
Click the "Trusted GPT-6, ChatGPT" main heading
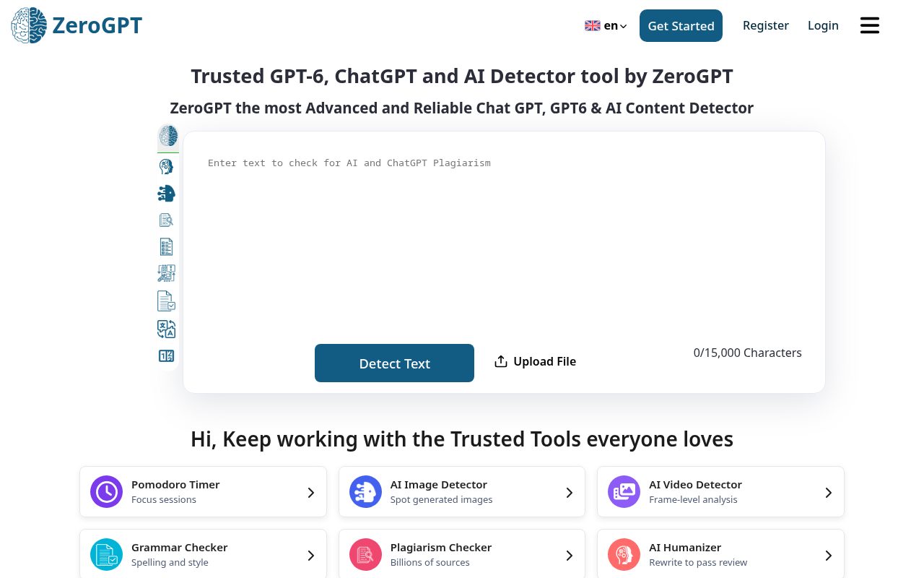[x=462, y=76]
